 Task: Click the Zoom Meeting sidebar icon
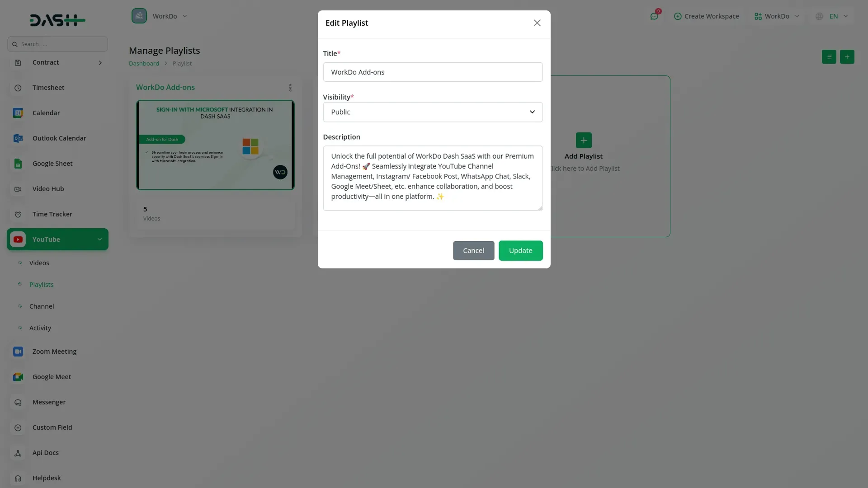(18, 352)
